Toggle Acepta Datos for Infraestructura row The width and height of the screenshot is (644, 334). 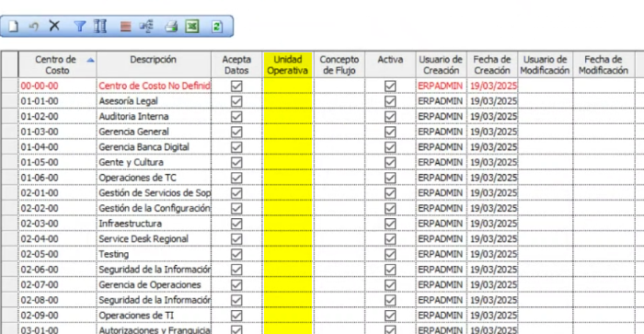point(236,224)
